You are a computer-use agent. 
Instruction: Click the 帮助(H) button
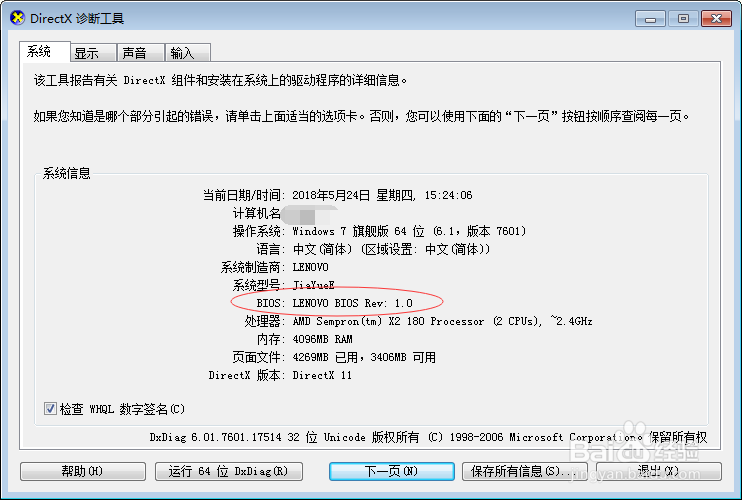click(x=82, y=471)
